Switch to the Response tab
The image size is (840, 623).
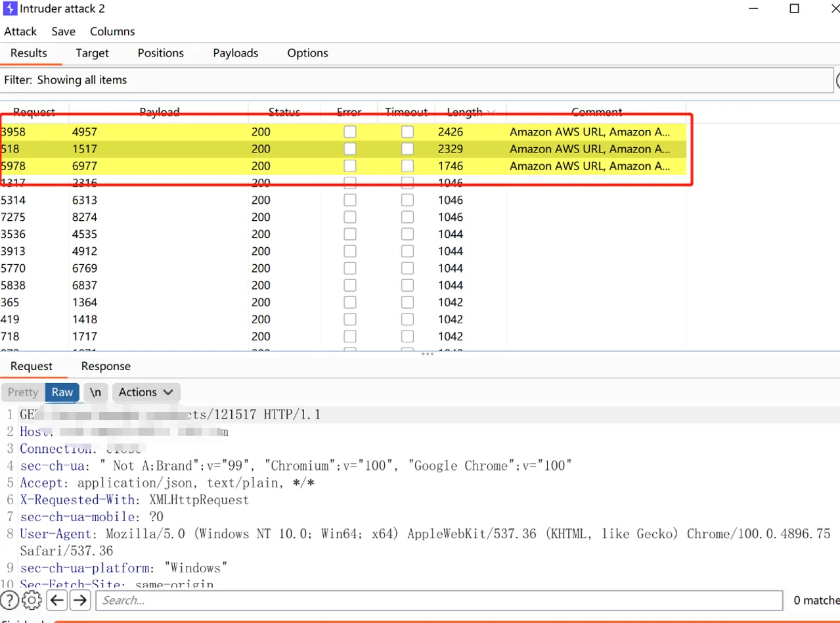pos(106,367)
